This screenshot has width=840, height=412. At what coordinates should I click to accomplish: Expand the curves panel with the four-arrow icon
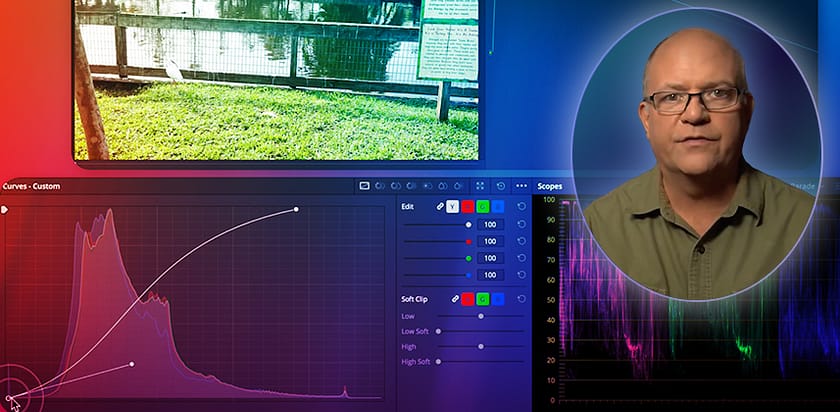click(x=480, y=186)
